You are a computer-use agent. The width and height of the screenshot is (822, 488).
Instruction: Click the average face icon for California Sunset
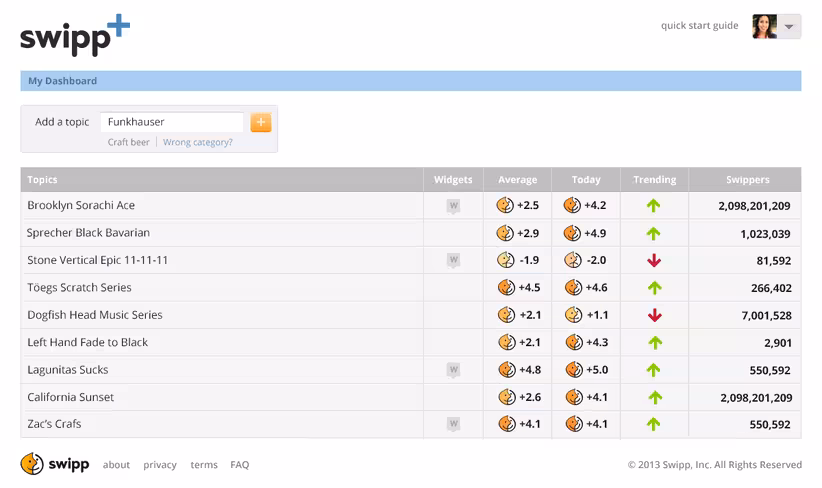tap(507, 397)
